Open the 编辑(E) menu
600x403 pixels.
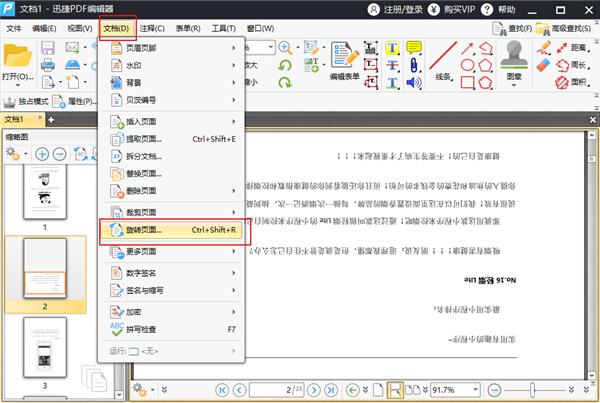point(44,28)
